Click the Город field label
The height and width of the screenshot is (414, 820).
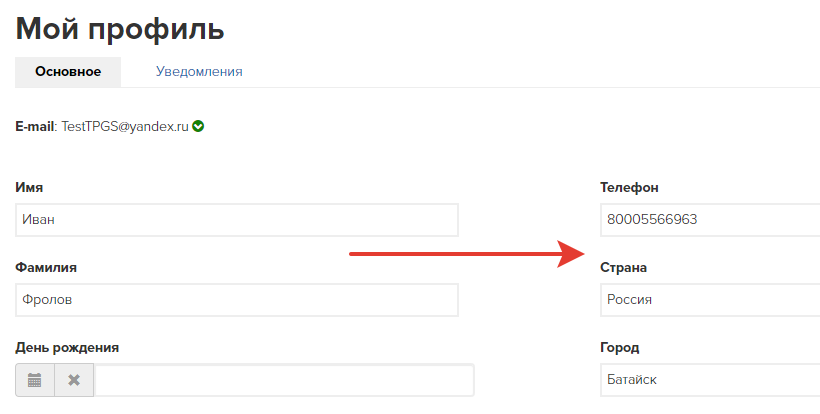(x=620, y=348)
